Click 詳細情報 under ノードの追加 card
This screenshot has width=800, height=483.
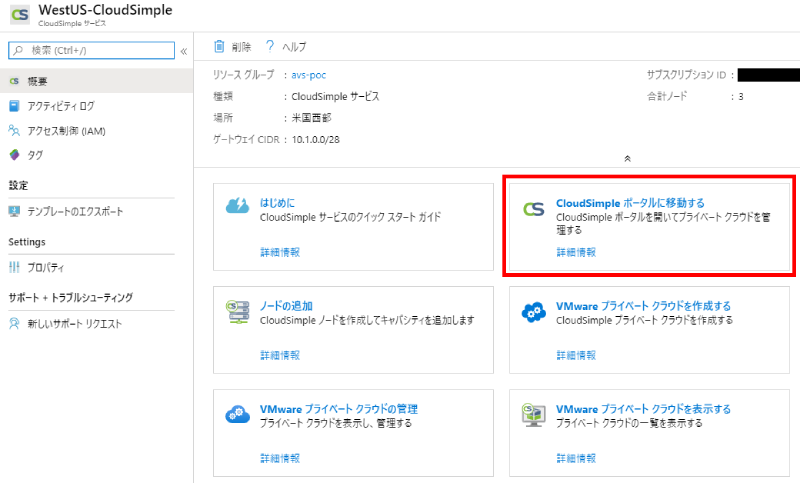coord(280,355)
